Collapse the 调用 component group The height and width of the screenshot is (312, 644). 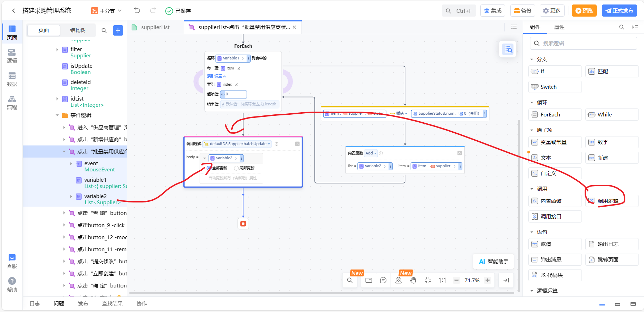(x=532, y=189)
